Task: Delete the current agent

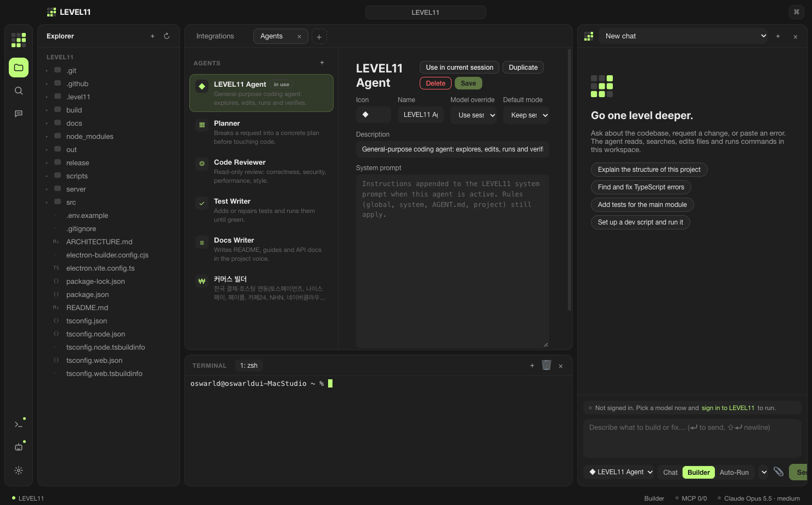Action: click(x=436, y=83)
